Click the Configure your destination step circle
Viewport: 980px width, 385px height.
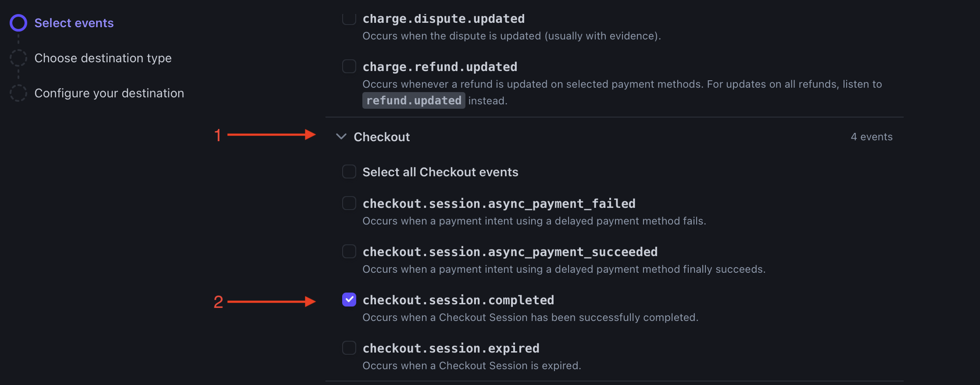[x=18, y=93]
